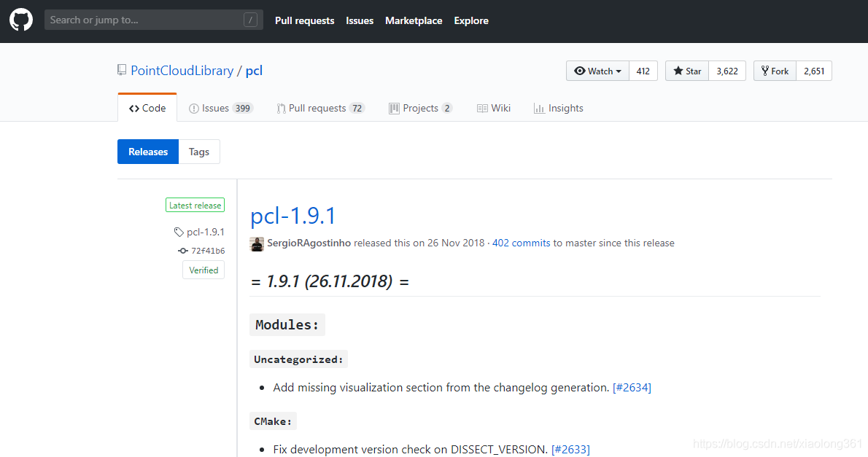This screenshot has height=457, width=868.
Task: Click the Projects 2 counter badge
Action: coord(446,109)
